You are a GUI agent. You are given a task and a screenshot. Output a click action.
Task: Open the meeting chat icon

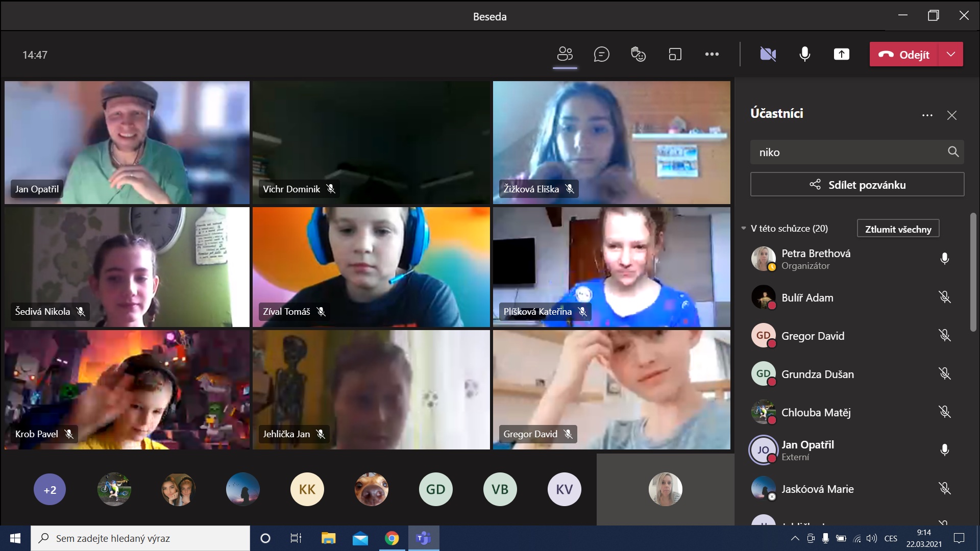tap(601, 54)
